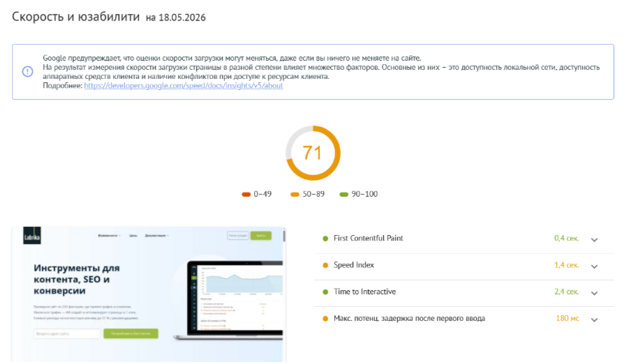Click the orange 50–89 legend swatch
The height and width of the screenshot is (364, 626).
pyautogui.click(x=295, y=195)
